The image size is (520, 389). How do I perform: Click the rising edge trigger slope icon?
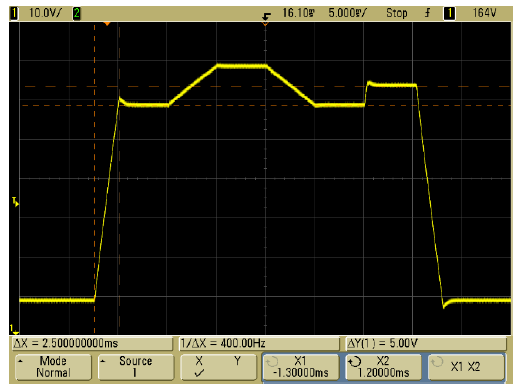click(x=427, y=13)
